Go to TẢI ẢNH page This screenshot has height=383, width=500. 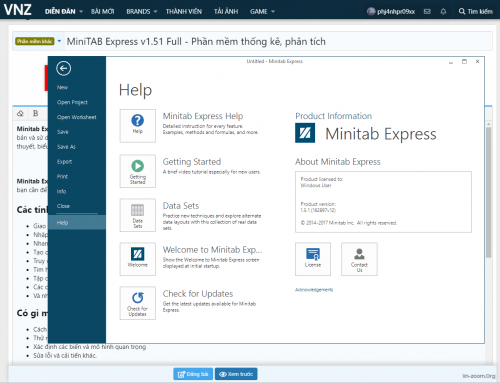(x=226, y=12)
